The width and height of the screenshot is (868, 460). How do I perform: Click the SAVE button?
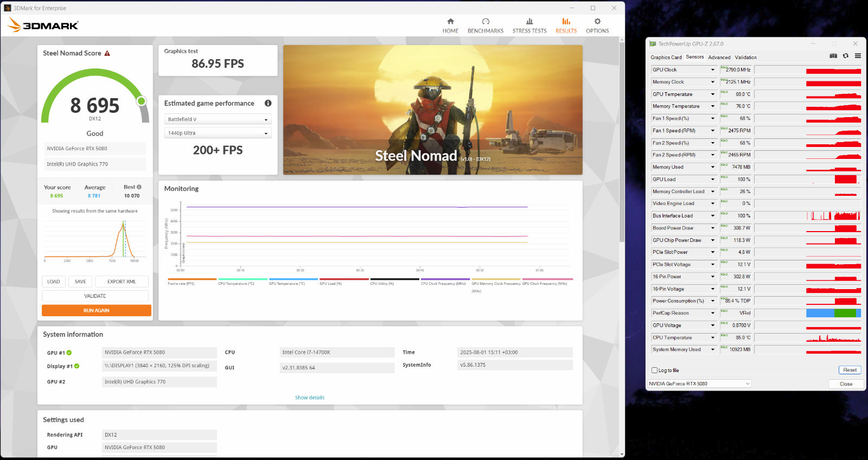pyautogui.click(x=80, y=282)
